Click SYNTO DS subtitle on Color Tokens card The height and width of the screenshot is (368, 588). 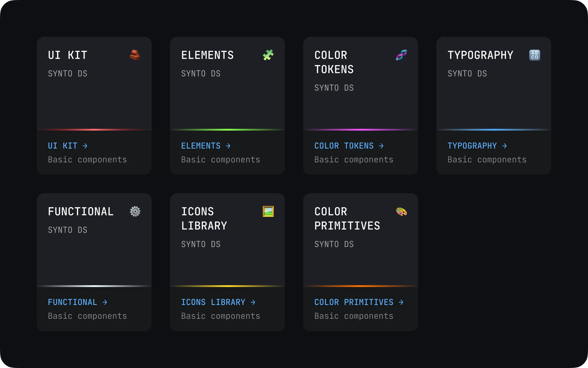[334, 88]
